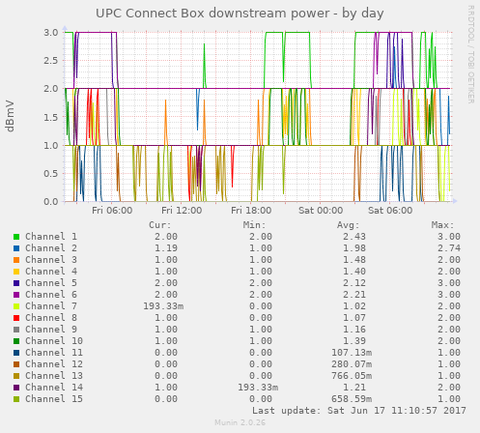The width and height of the screenshot is (480, 433).
Task: Click Channel 6 average value 2.21
Action: (x=354, y=295)
